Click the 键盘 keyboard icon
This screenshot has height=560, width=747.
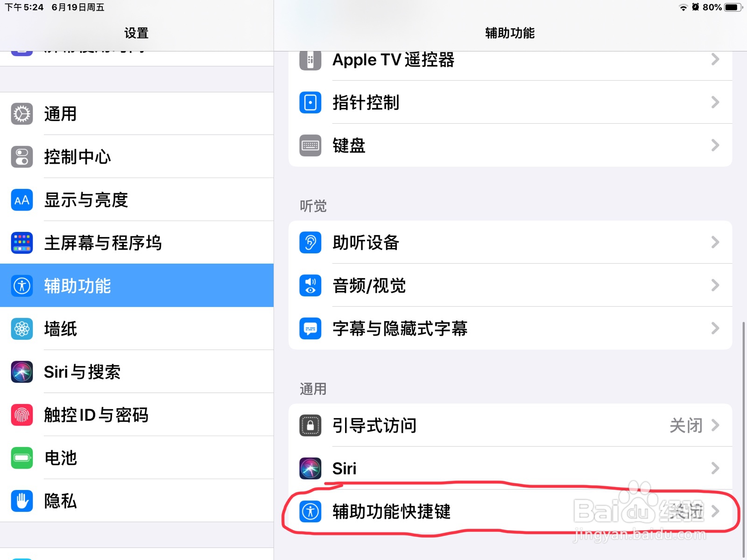click(x=310, y=146)
